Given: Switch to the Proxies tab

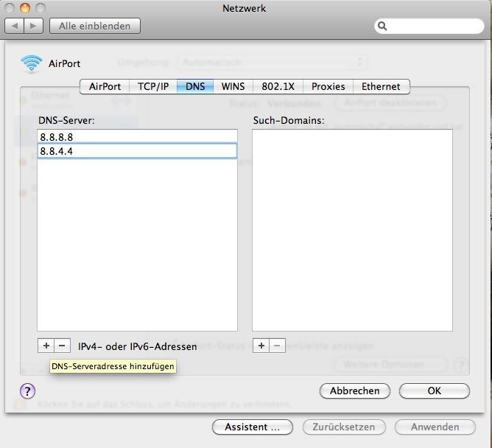Looking at the screenshot, I should click(328, 86).
